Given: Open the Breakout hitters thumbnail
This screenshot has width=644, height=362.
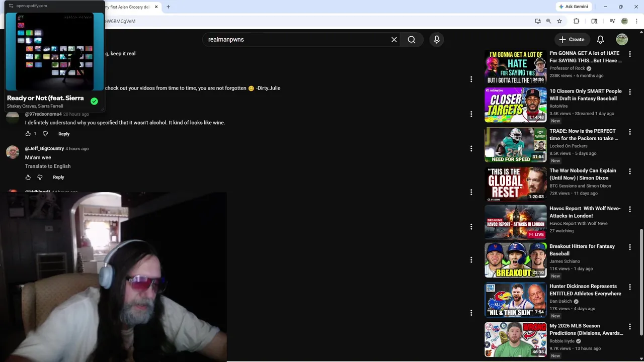Looking at the screenshot, I should tap(515, 260).
